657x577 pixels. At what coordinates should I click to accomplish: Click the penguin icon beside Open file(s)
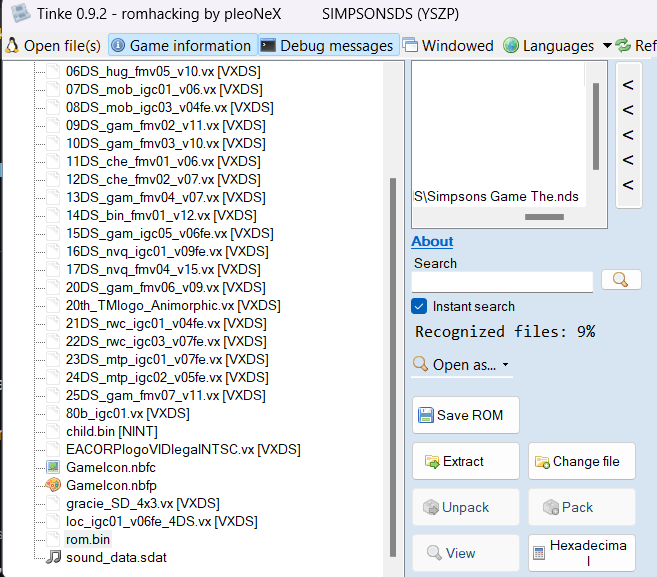[12, 45]
